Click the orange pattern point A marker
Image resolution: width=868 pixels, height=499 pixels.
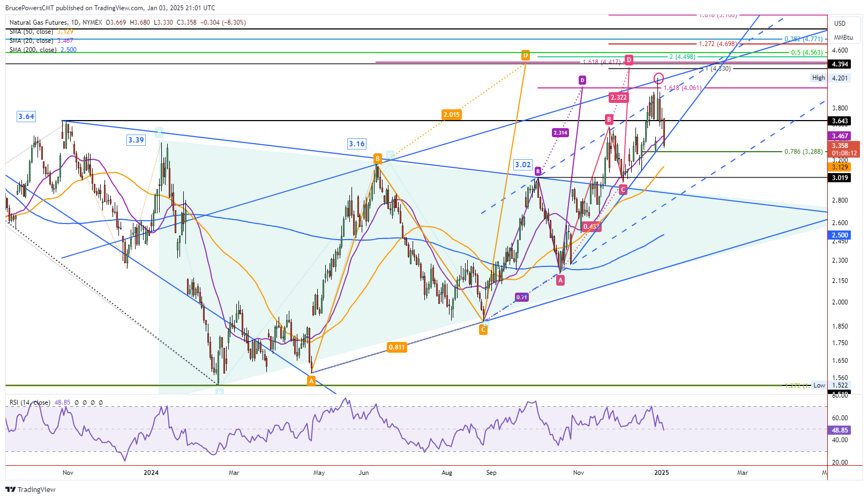[x=311, y=381]
